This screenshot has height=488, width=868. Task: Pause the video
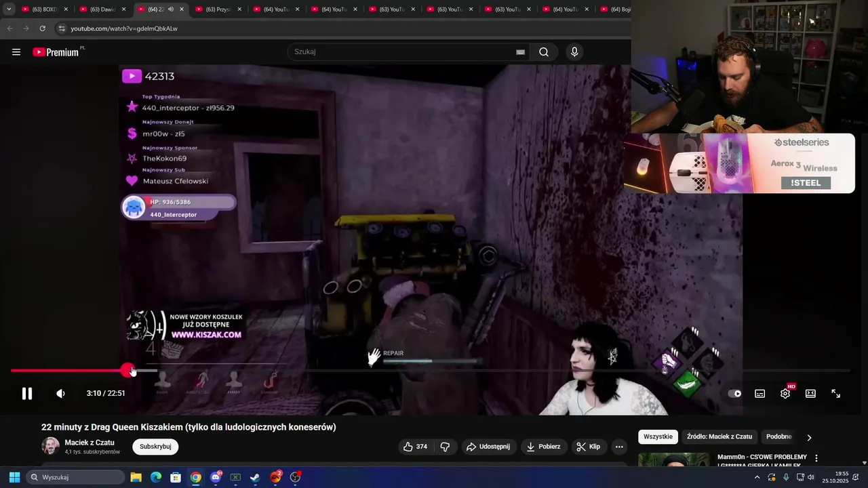tap(27, 393)
